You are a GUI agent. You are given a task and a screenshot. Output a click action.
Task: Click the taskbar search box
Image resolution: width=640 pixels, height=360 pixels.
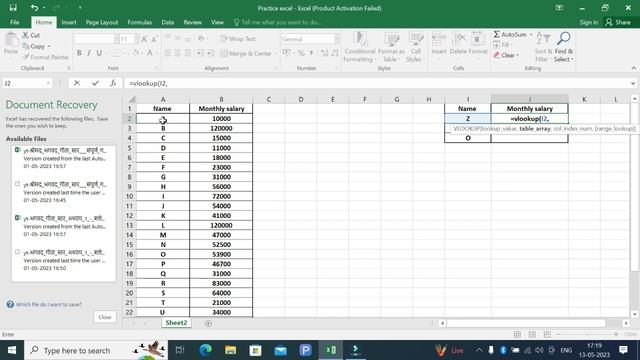(x=96, y=350)
